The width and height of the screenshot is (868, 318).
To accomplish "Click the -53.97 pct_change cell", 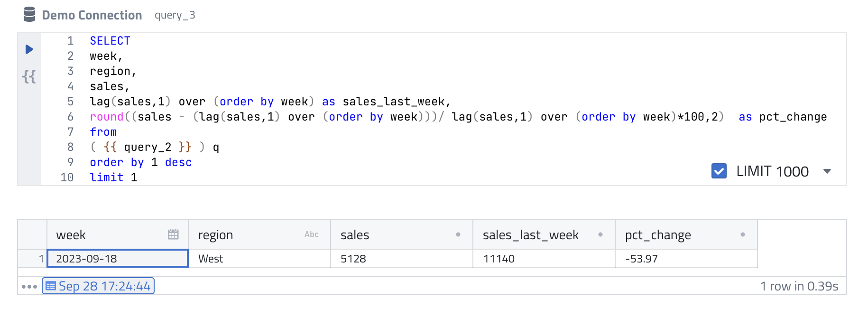I will (x=685, y=259).
